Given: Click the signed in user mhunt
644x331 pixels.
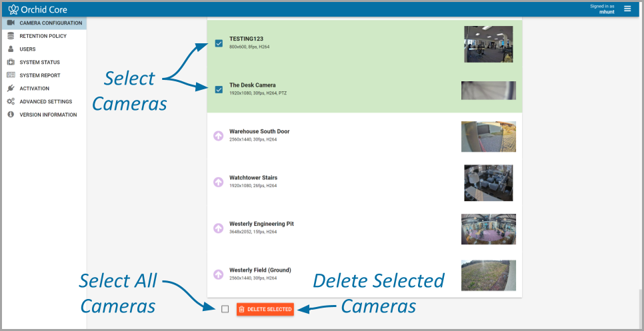Looking at the screenshot, I should tap(607, 12).
